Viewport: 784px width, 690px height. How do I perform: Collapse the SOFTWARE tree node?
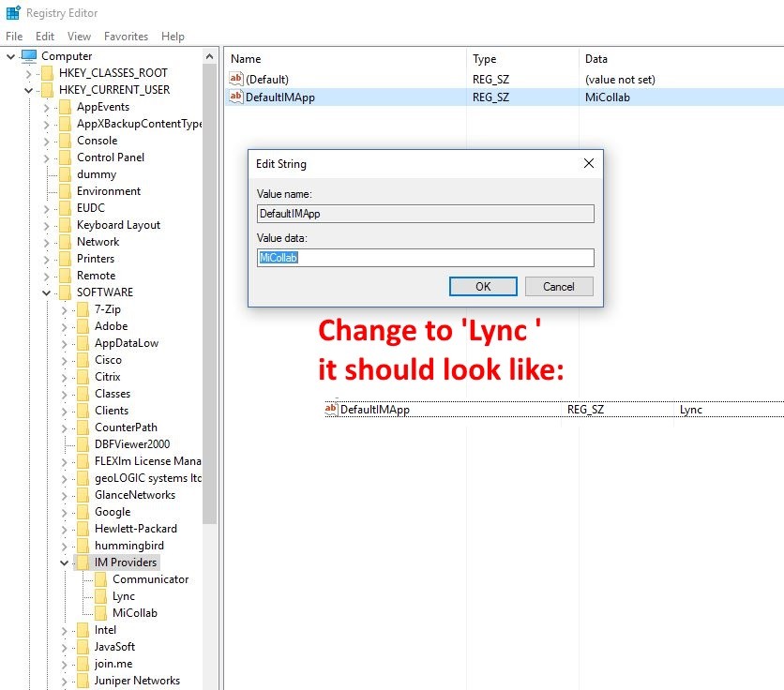[47, 292]
